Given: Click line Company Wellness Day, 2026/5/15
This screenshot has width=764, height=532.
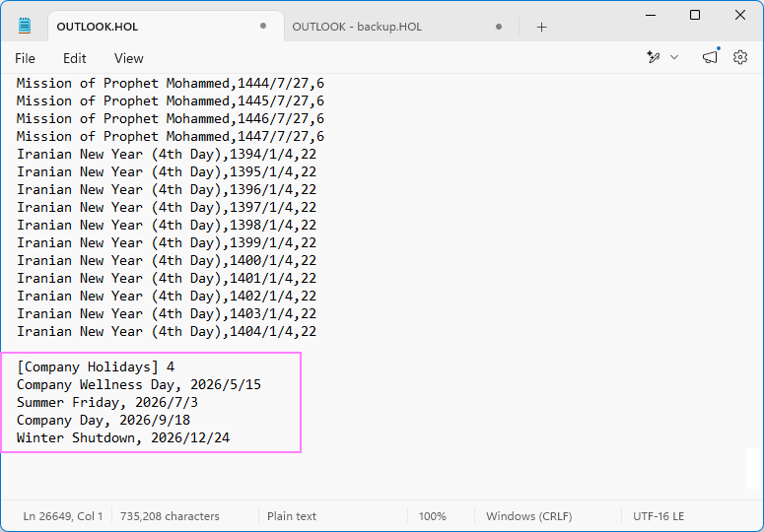Looking at the screenshot, I should tap(139, 384).
